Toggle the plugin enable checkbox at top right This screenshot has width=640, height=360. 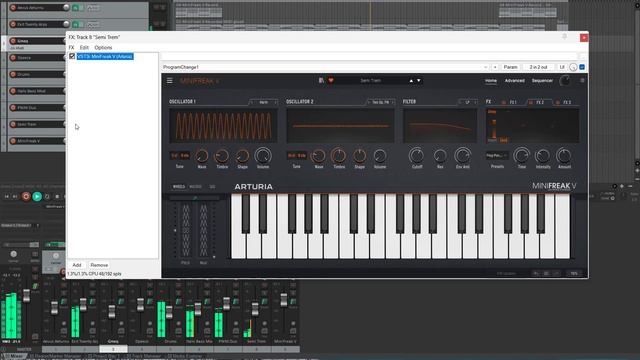tap(582, 67)
